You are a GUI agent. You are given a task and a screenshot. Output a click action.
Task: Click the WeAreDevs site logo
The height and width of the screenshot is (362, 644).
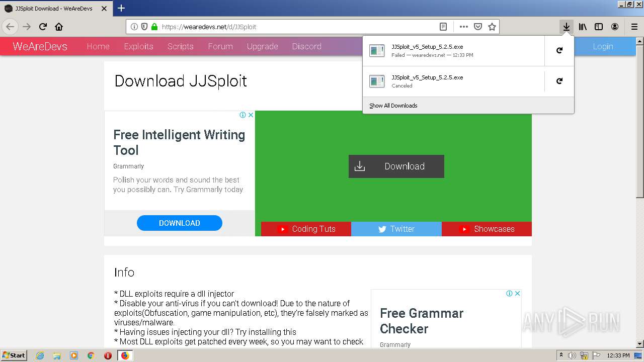[x=40, y=46]
